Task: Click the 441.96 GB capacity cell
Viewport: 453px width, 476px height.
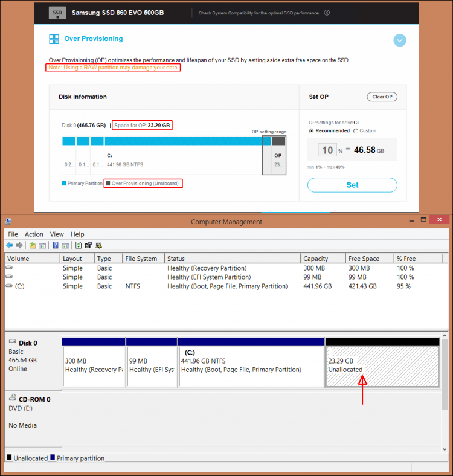Action: coord(317,286)
